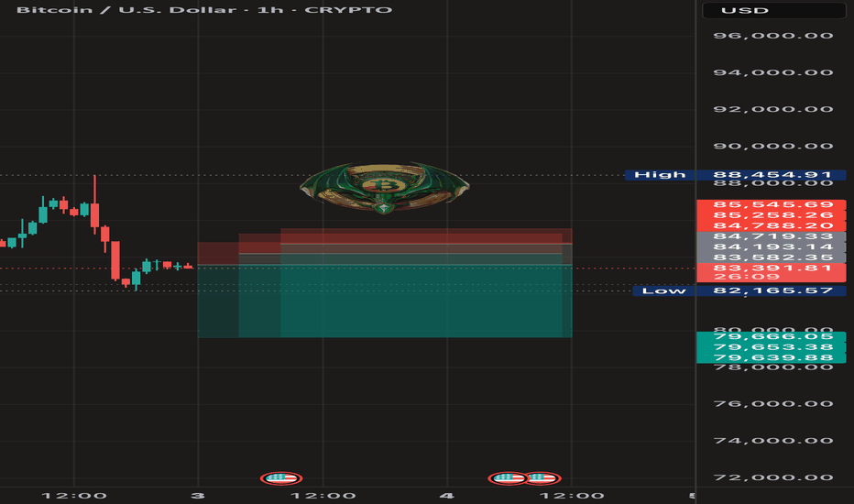Viewport: 854px width, 504px height.
Task: Click the 72,000.00 price scale value
Action: point(773,477)
